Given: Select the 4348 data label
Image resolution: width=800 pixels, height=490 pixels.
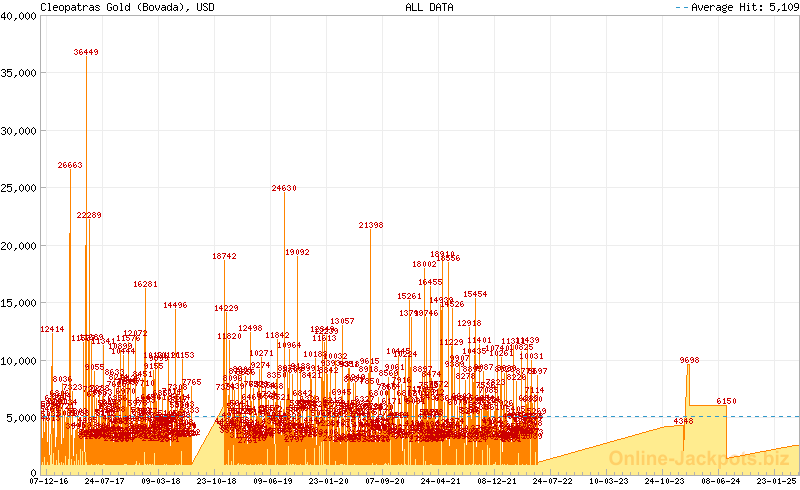Looking at the screenshot, I should click(x=683, y=421).
